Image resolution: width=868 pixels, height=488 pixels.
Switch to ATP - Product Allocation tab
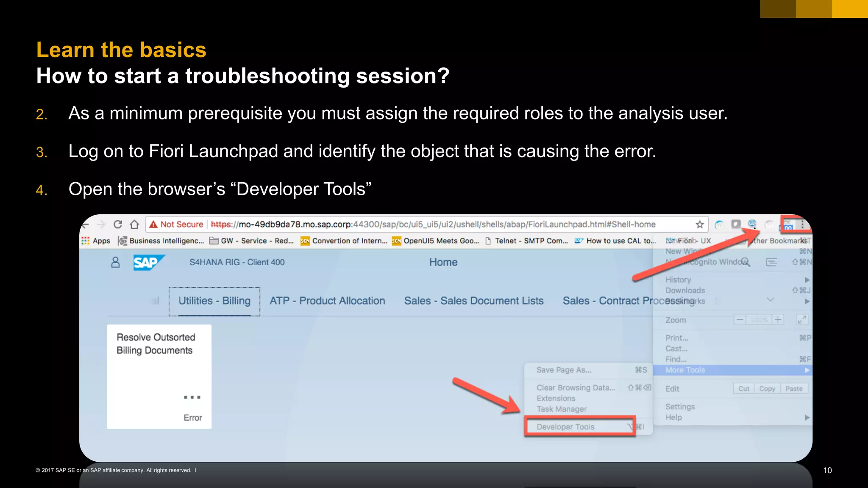[x=327, y=301]
